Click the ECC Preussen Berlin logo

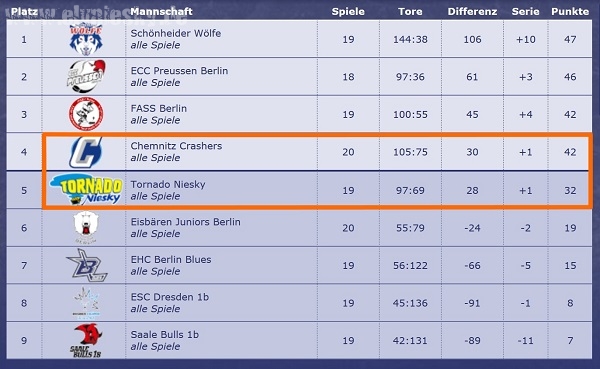[x=86, y=76]
